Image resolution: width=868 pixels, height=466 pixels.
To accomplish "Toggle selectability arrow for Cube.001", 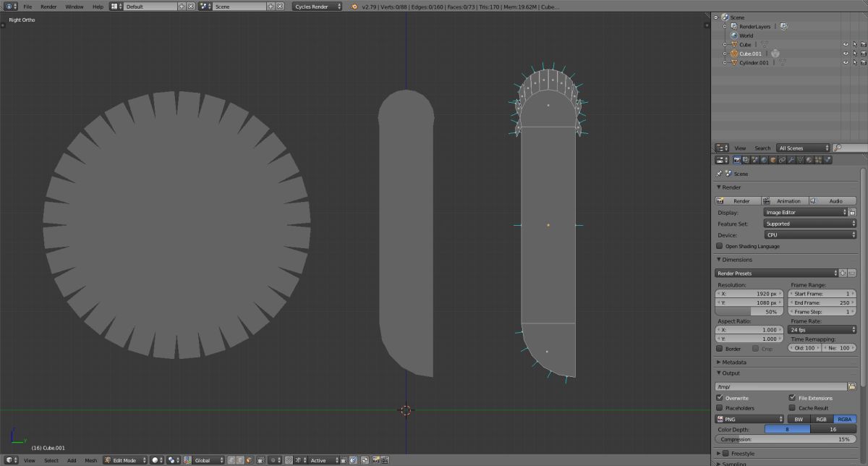I will tap(854, 54).
